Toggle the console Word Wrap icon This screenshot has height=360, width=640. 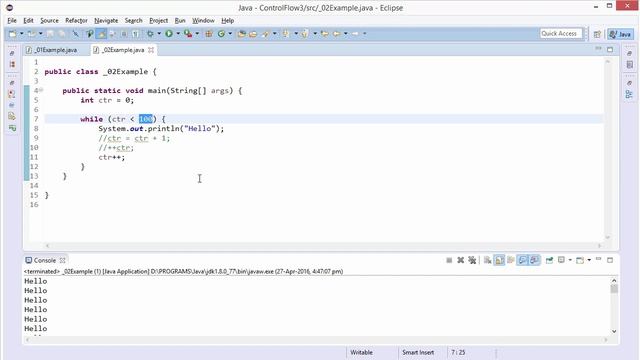[511, 260]
